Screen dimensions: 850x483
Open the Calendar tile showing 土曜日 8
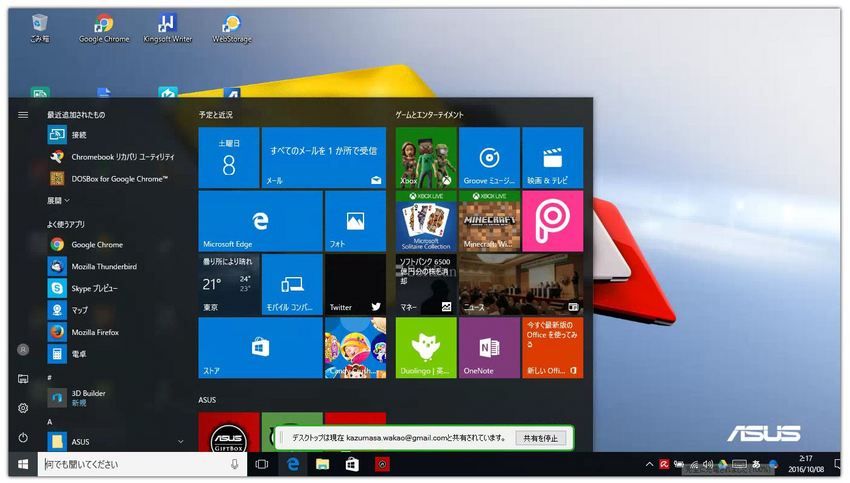pos(229,158)
